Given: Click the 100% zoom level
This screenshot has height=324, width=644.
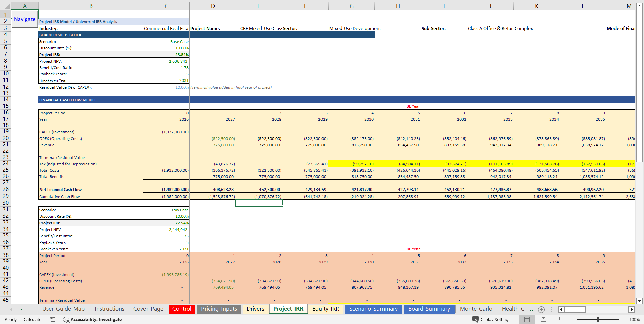Looking at the screenshot, I should pos(634,319).
